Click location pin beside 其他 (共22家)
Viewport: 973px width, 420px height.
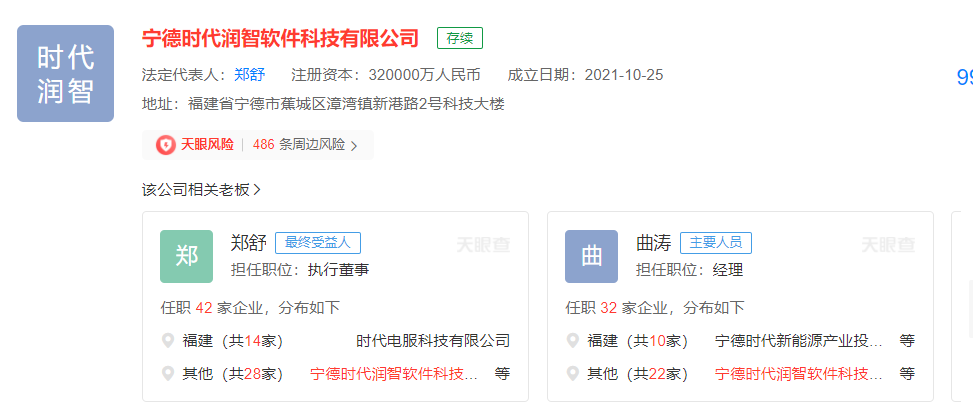tap(573, 373)
